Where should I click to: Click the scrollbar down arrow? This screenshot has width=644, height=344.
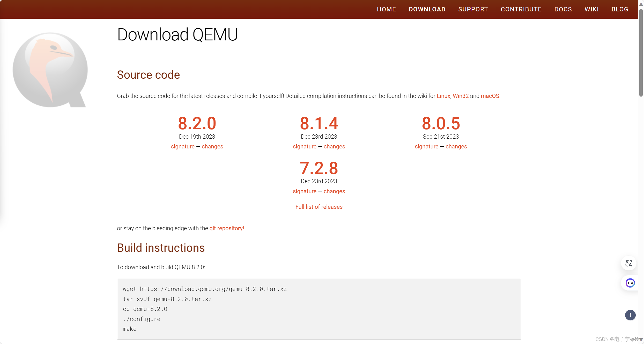(x=641, y=339)
